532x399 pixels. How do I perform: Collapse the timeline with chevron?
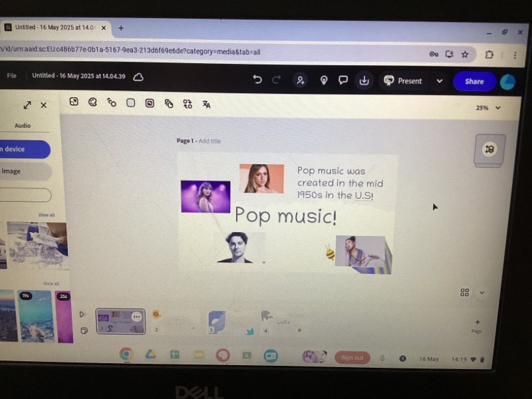[x=481, y=293]
